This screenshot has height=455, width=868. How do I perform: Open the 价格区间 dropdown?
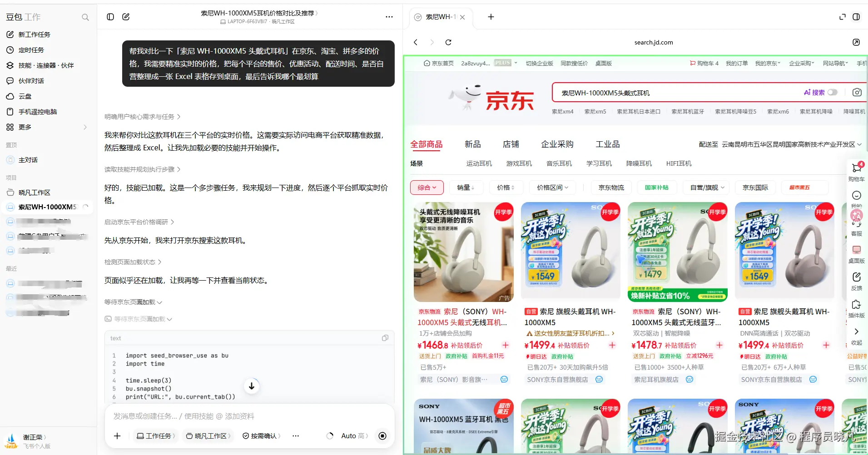pyautogui.click(x=552, y=188)
